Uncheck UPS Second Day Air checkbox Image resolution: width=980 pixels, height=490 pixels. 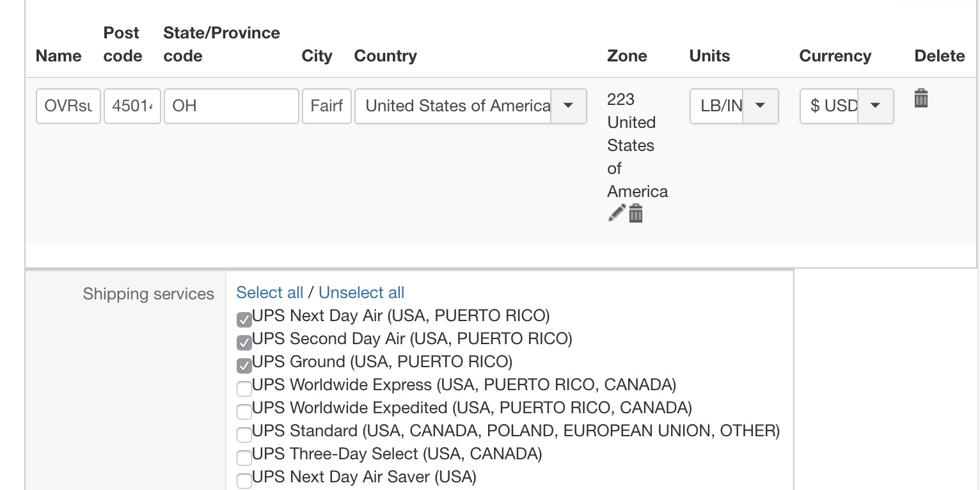[244, 342]
